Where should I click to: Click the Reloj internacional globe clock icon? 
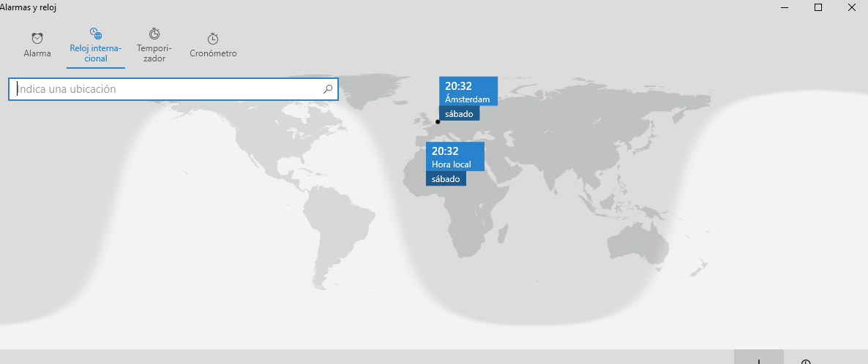[96, 34]
